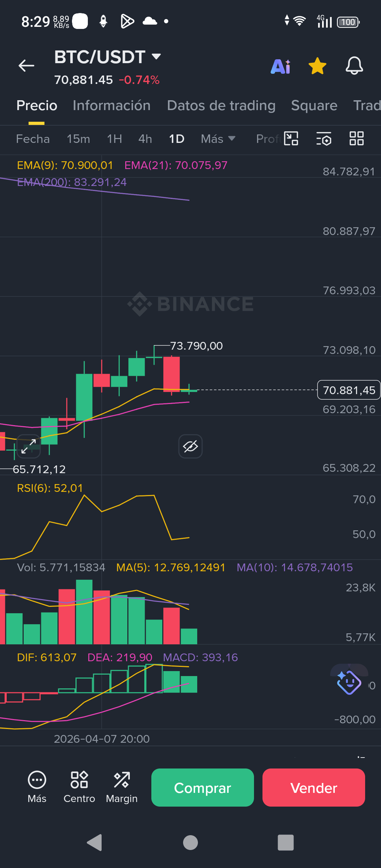Viewport: 381px width, 868px height.
Task: Expand the Más timeframe dropdown
Action: (x=218, y=139)
